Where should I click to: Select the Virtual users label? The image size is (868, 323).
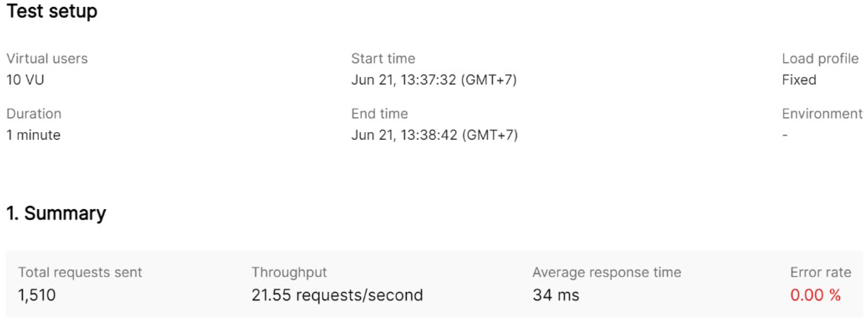pyautogui.click(x=47, y=59)
